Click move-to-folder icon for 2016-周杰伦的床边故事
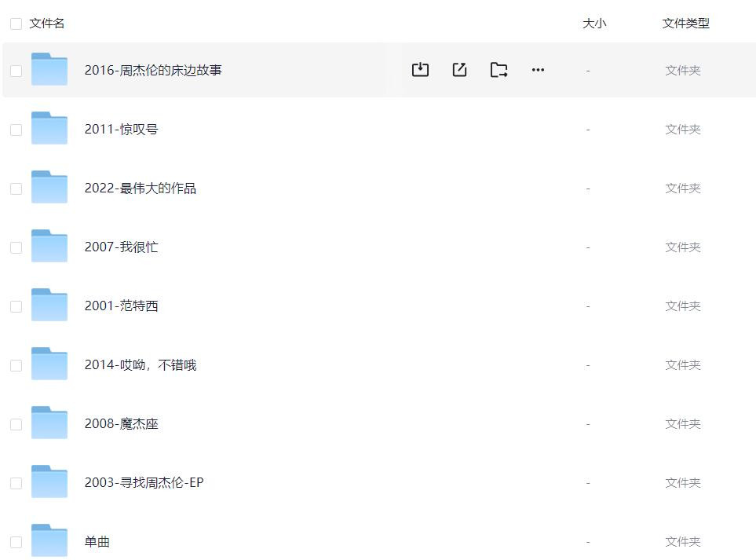 pyautogui.click(x=499, y=70)
